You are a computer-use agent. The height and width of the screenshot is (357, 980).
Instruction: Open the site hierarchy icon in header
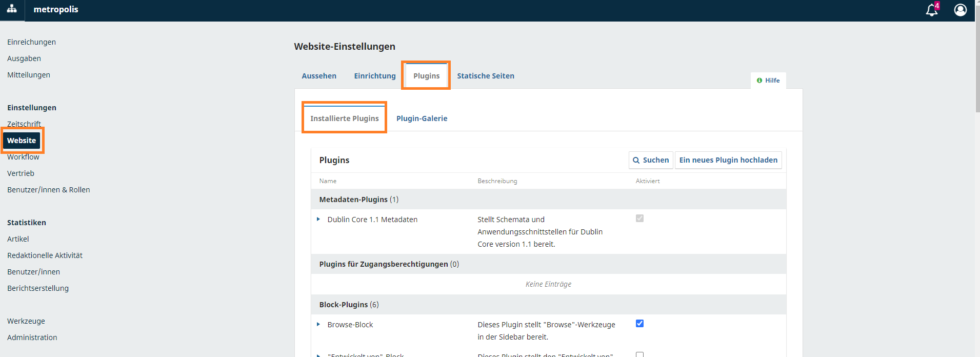pos(12,9)
